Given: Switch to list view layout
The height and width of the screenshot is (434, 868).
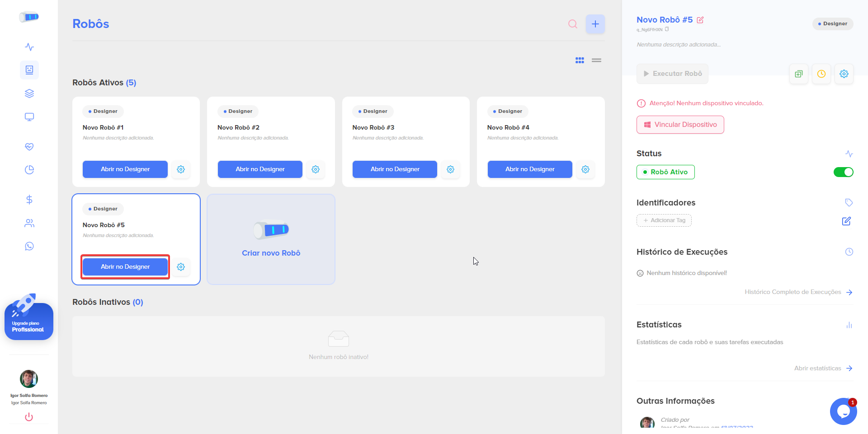Looking at the screenshot, I should tap(596, 60).
